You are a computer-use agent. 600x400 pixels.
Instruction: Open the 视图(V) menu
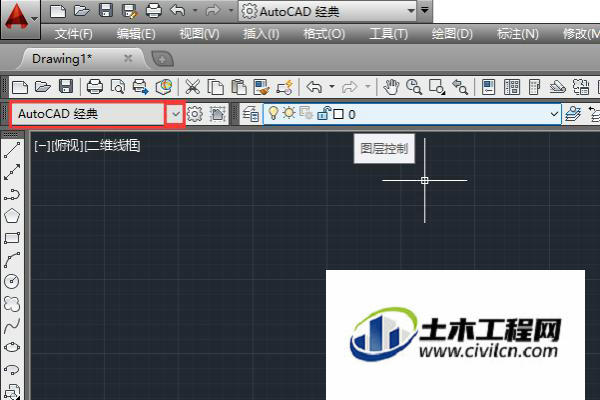(x=199, y=34)
